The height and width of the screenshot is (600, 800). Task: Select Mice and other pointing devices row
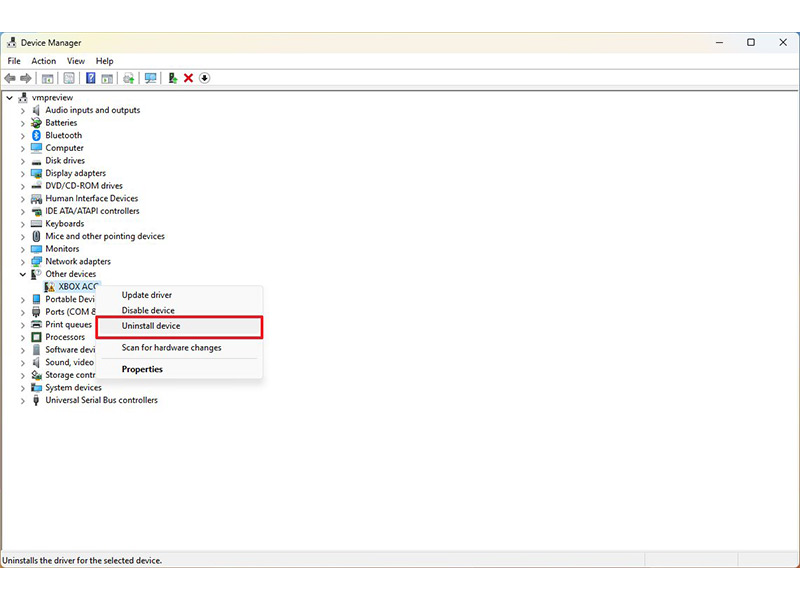click(x=105, y=236)
